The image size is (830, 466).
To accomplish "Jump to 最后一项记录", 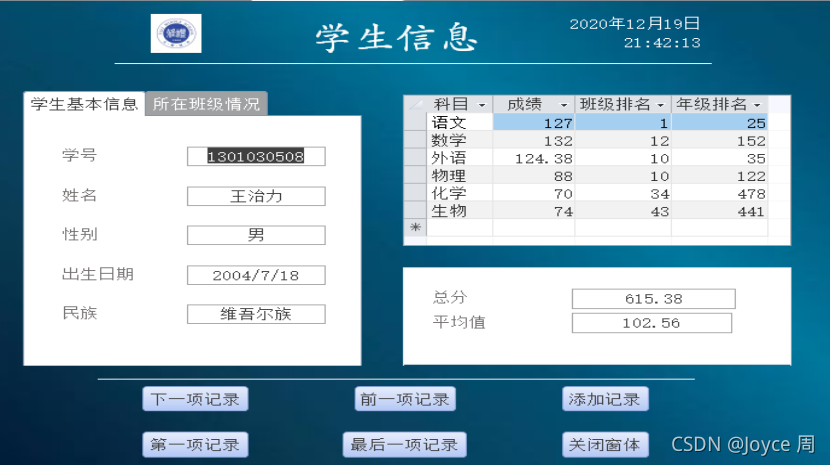I will [x=405, y=445].
